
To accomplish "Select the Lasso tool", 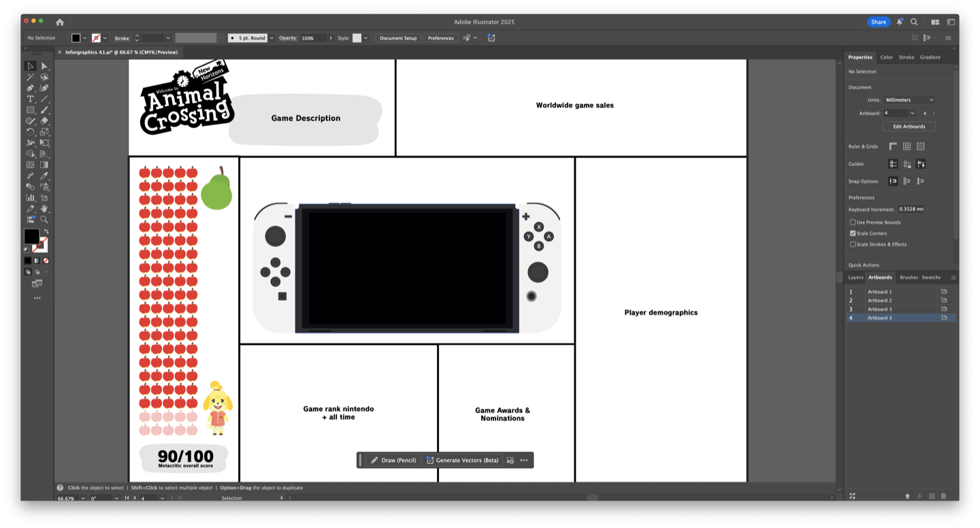I will tap(44, 77).
